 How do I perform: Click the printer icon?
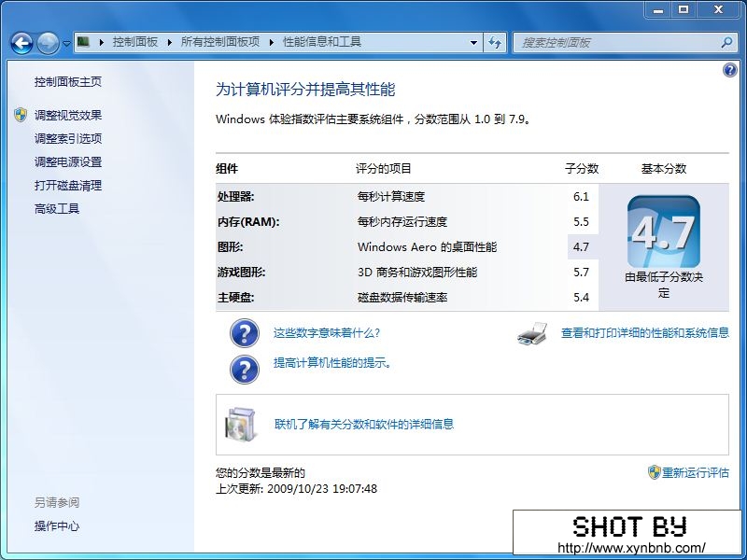(532, 333)
